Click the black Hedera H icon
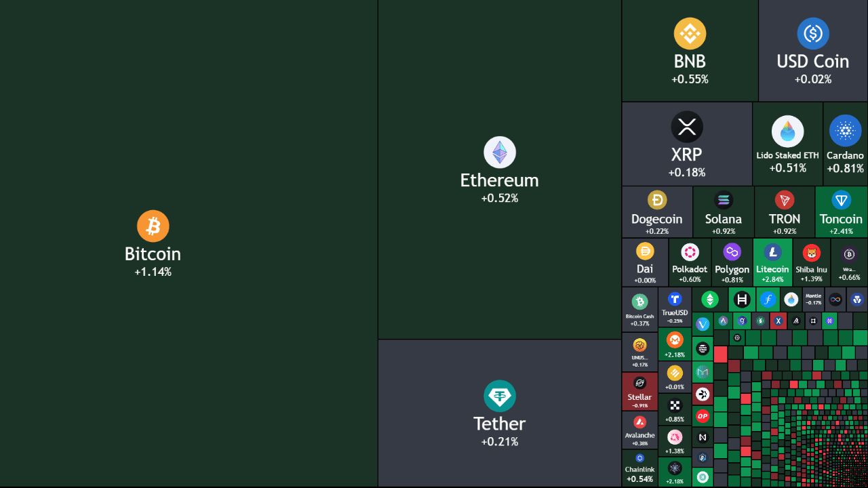868x488 pixels. (742, 299)
